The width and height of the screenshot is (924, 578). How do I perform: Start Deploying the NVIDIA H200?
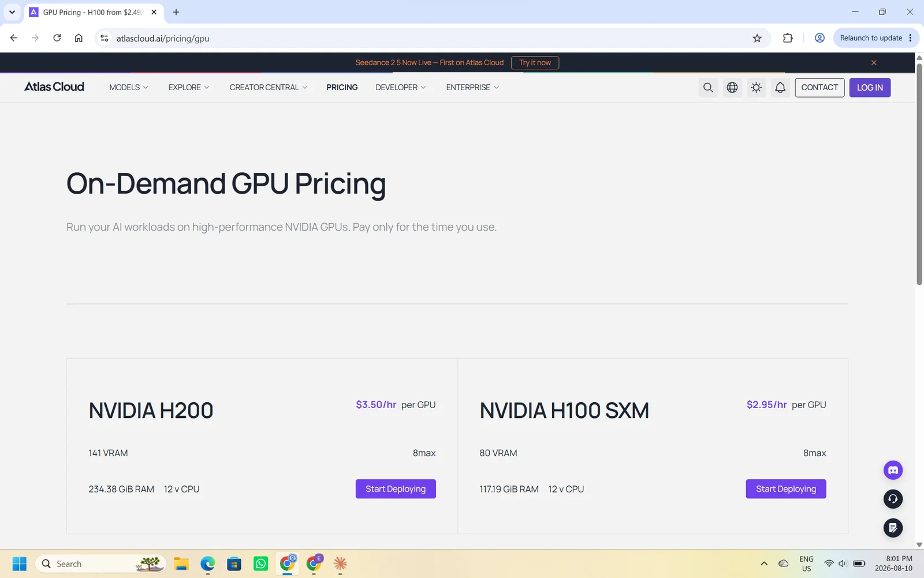coord(396,489)
